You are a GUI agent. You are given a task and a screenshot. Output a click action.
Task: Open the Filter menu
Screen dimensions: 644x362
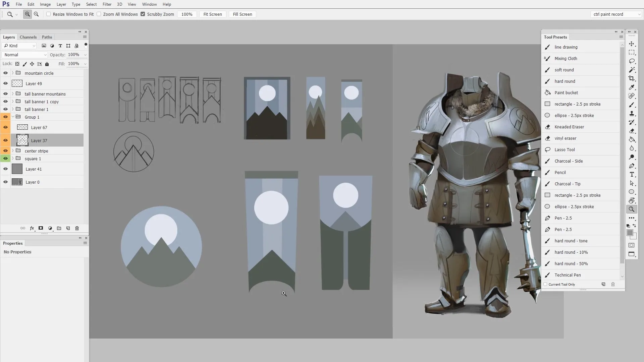[107, 4]
